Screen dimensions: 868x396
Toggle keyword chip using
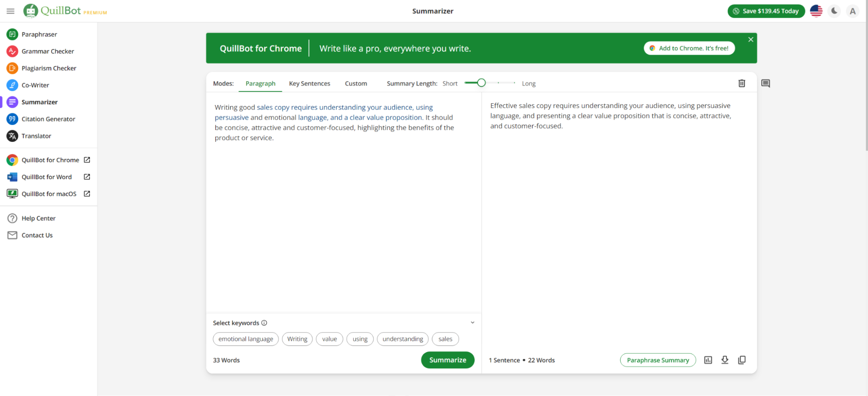(360, 339)
